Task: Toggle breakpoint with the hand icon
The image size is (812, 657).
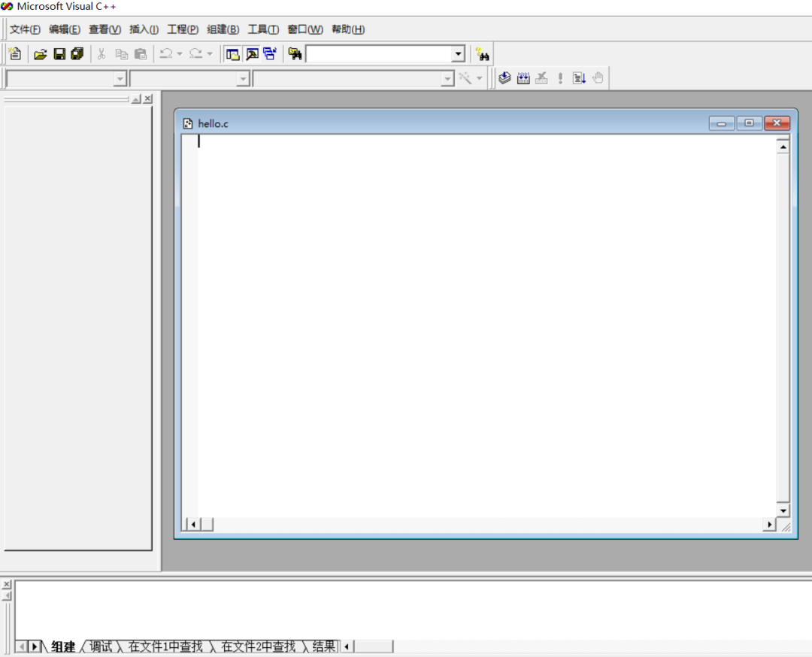Action: (598, 78)
